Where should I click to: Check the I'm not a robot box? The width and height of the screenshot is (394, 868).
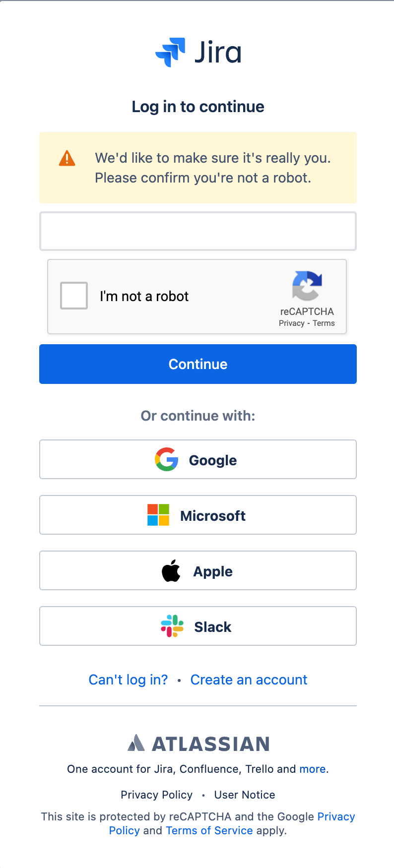click(74, 296)
